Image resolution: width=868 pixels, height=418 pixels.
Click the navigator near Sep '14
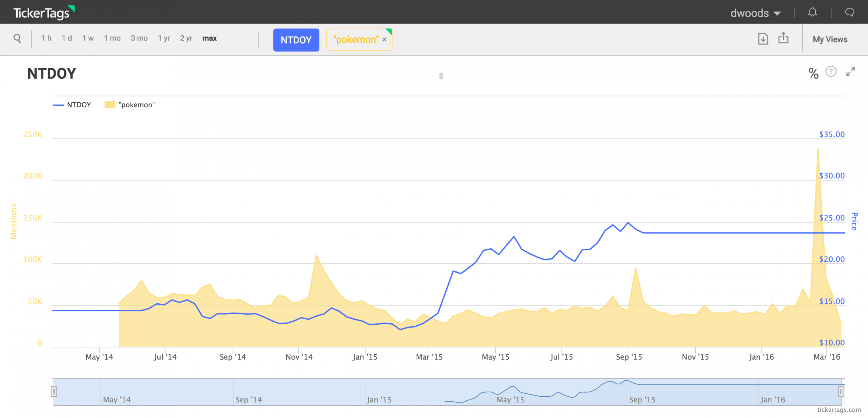coord(248,399)
